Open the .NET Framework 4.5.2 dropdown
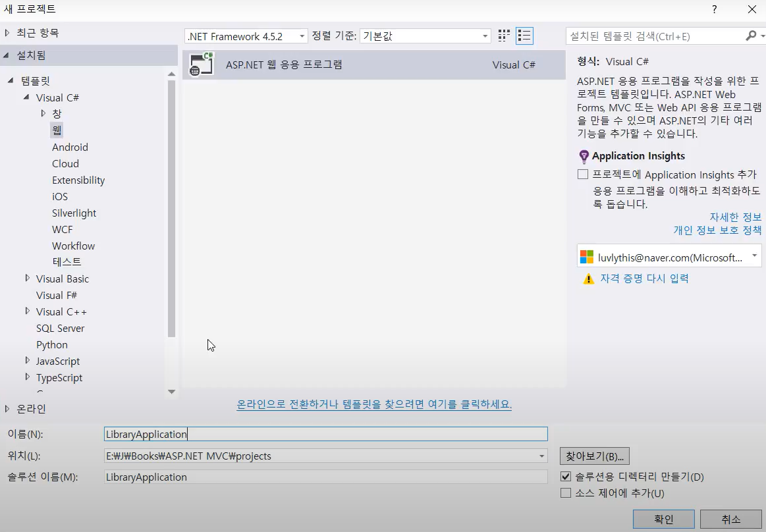The image size is (766, 532). point(246,36)
